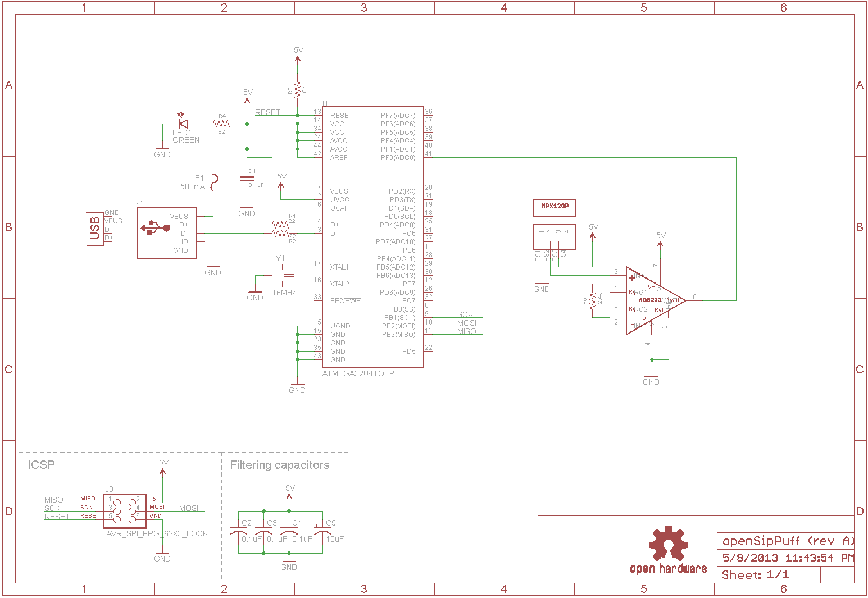Click the date 5/8/2013 11:43:54 PM
The width and height of the screenshot is (868, 598).
coord(788,558)
